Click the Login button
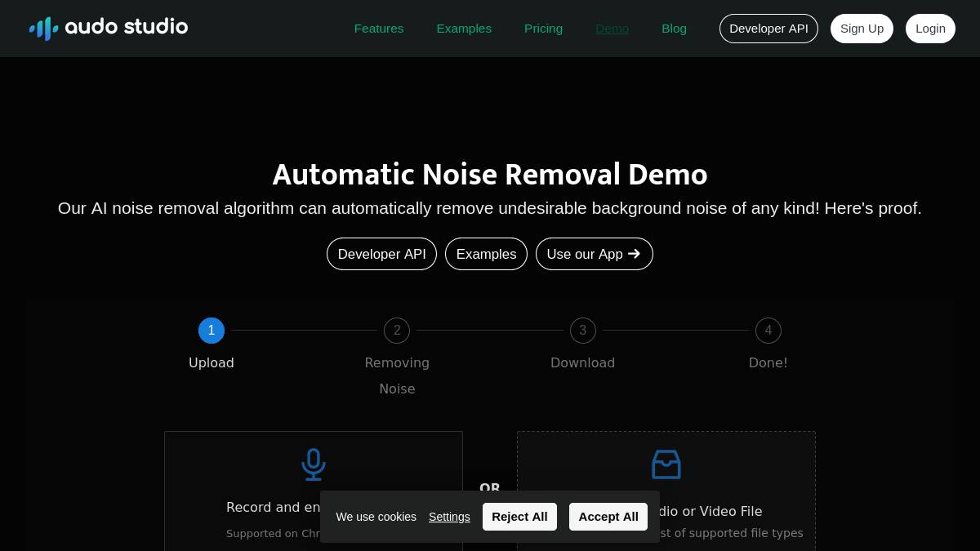This screenshot has height=551, width=980. coord(930,29)
